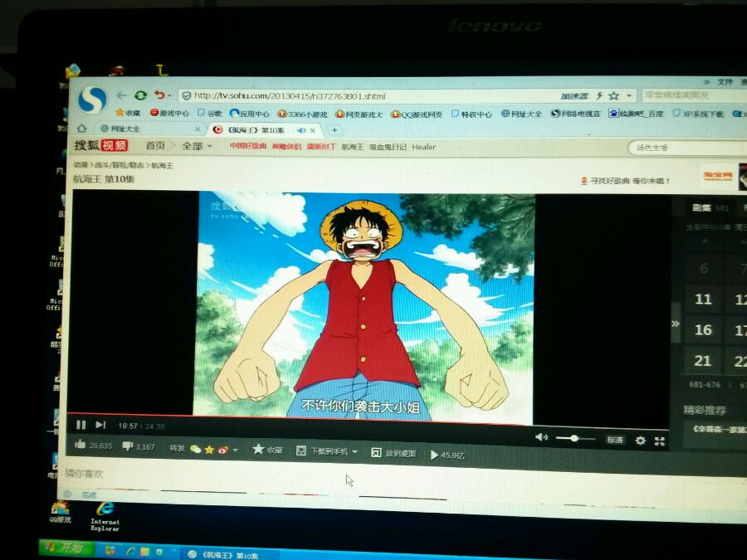This screenshot has height=560, width=747.
Task: Skip to the next episode
Action: click(100, 425)
